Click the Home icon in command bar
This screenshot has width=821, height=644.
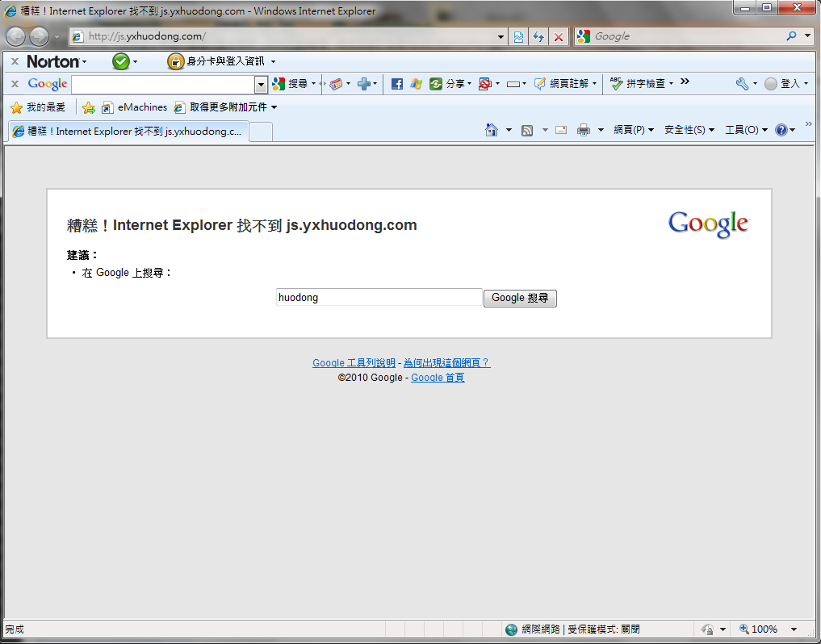(x=491, y=130)
